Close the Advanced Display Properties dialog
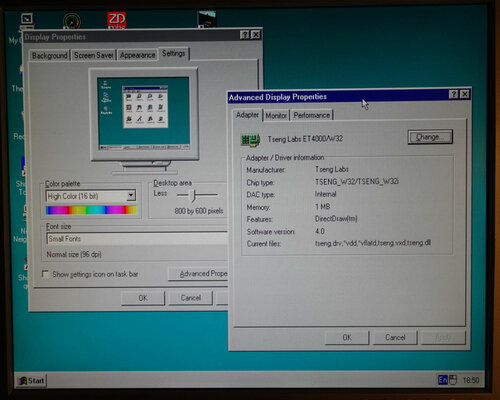This screenshot has width=500, height=400. pos(464,94)
